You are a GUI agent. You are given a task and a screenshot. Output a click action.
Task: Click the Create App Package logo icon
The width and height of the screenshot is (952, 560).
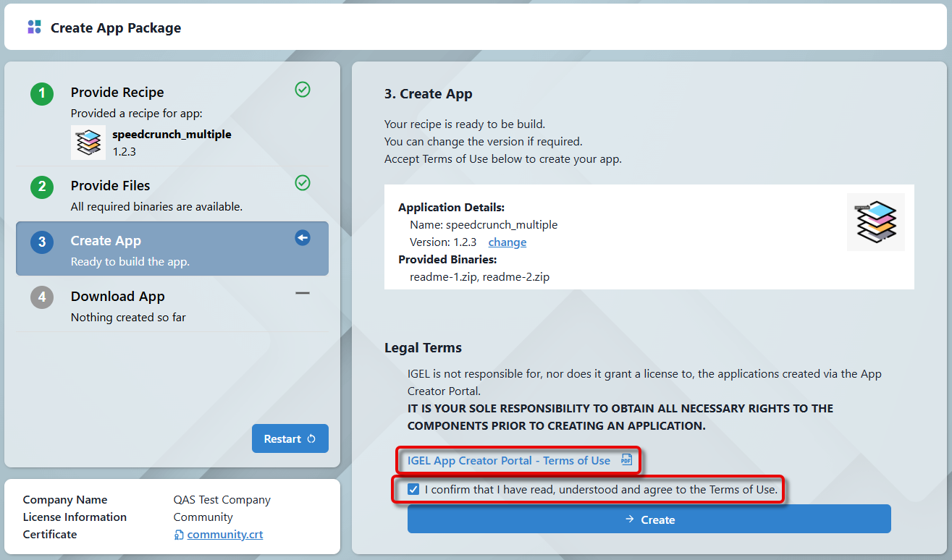coord(34,27)
